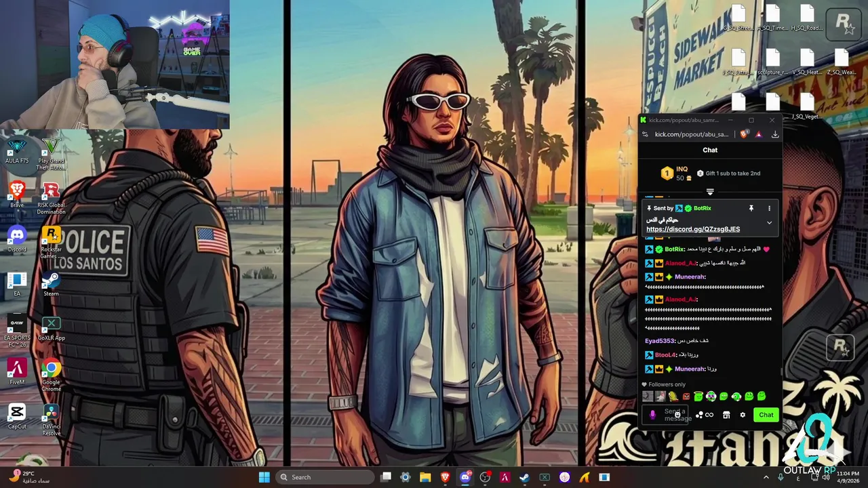Click download icon in chat popout address bar
The height and width of the screenshot is (488, 868).
coord(775,134)
